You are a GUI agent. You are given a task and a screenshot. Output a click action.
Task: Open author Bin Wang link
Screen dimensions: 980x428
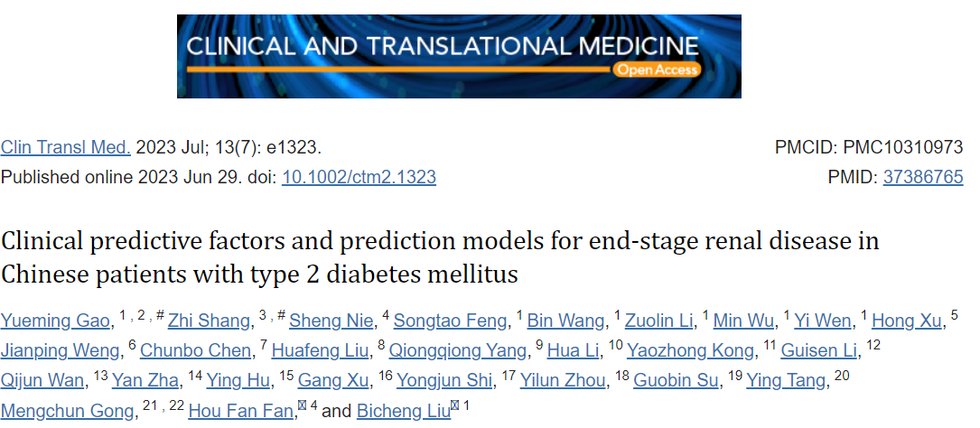point(565,321)
